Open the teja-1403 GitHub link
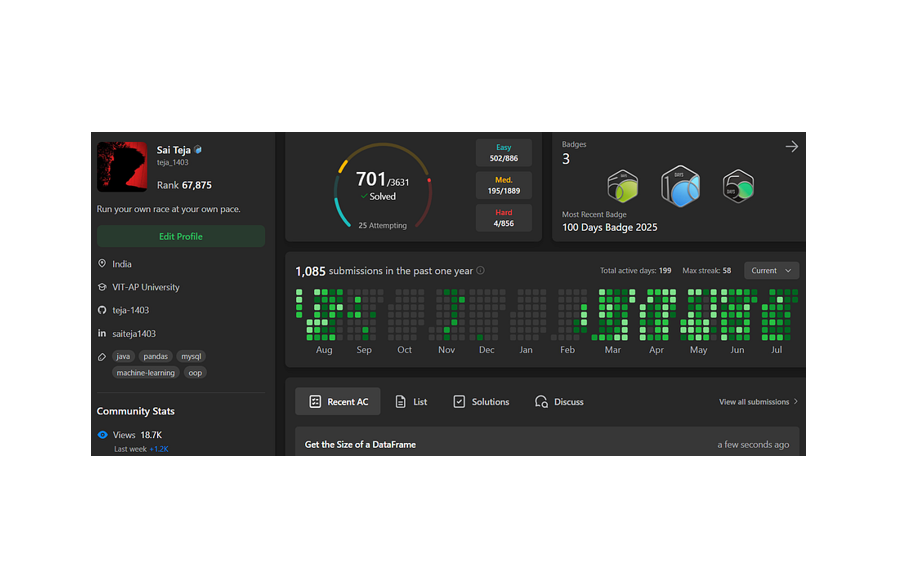The image size is (906, 578). (131, 310)
